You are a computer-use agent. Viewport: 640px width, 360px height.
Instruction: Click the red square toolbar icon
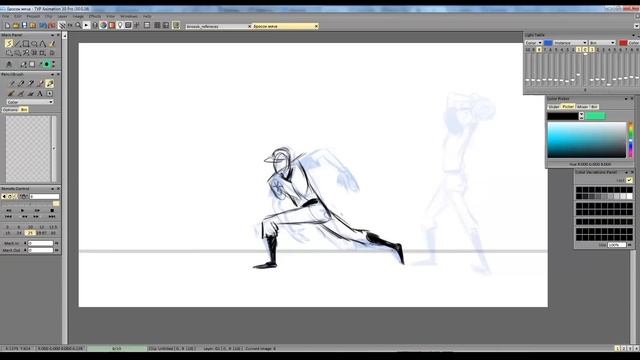click(112, 25)
